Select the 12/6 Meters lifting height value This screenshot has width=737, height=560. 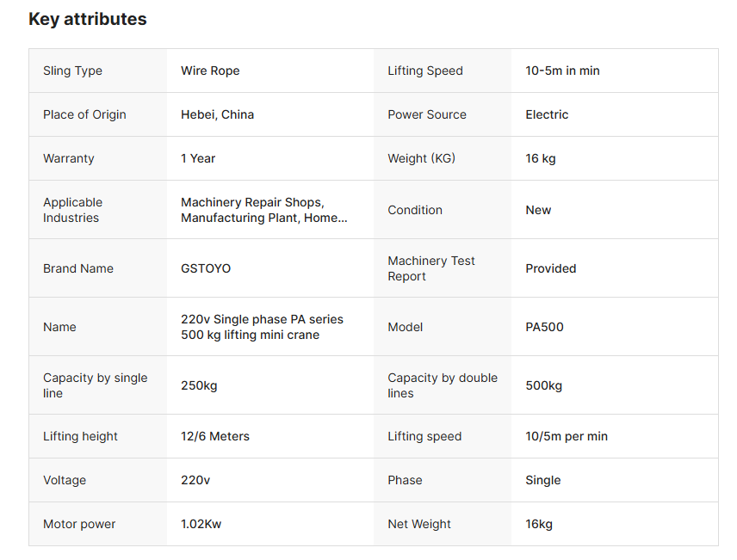tap(215, 436)
